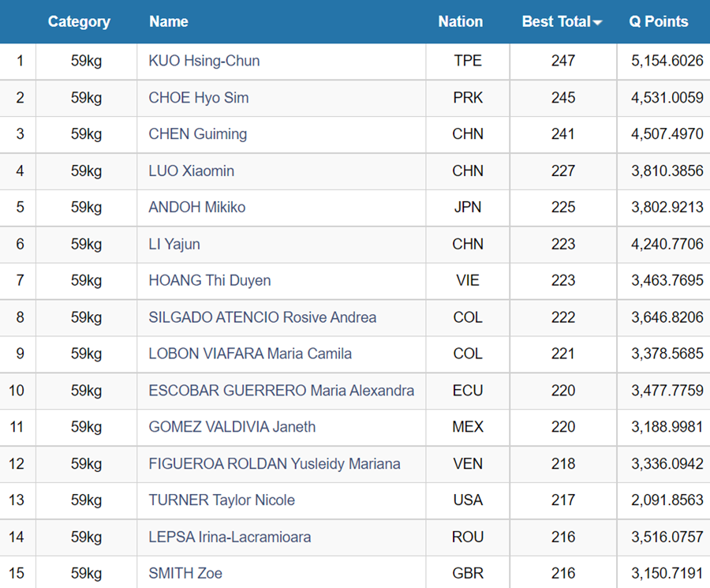
Task: Sort by Q Points column header
Action: pos(659,22)
